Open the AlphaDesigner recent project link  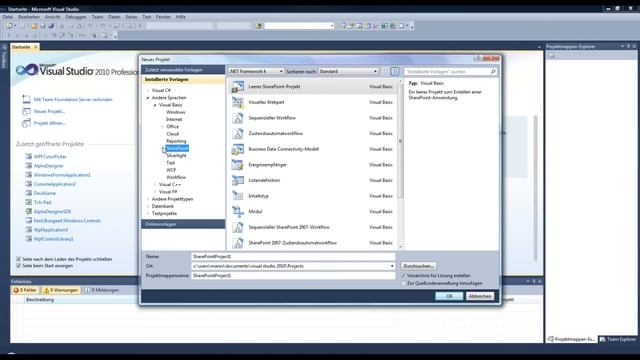[49, 166]
